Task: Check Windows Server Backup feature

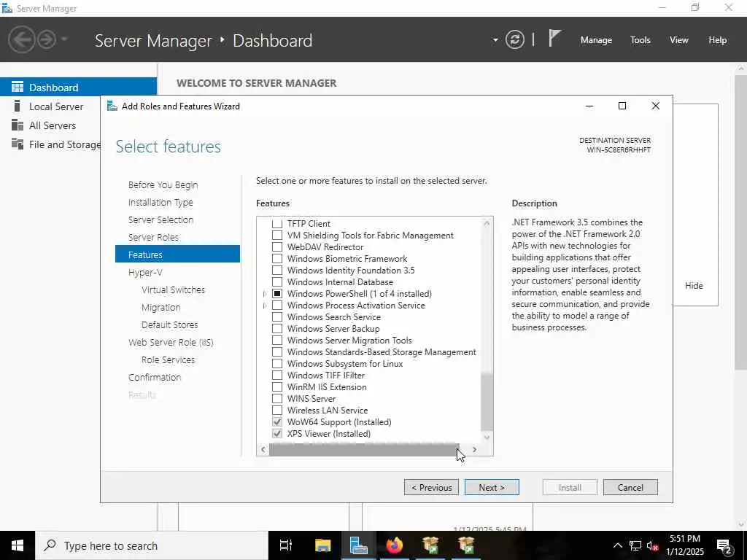Action: [276, 329]
